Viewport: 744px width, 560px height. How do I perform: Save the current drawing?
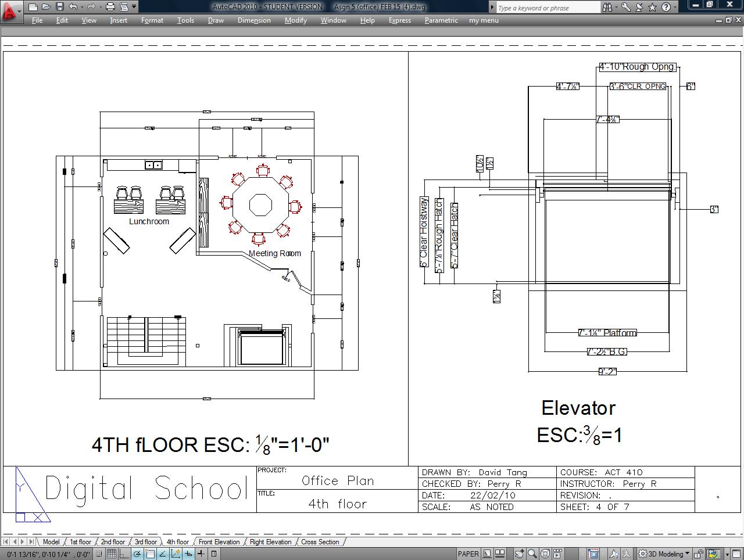pyautogui.click(x=59, y=6)
